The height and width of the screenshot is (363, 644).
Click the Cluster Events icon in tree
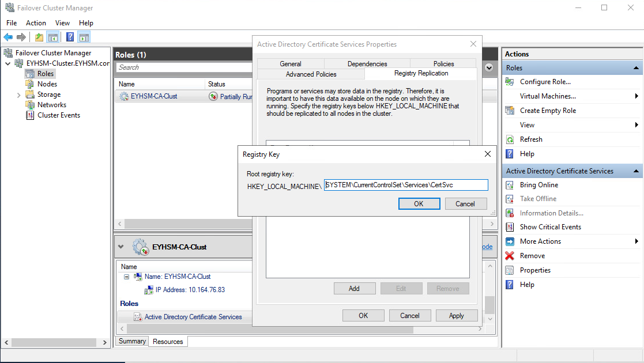(30, 115)
